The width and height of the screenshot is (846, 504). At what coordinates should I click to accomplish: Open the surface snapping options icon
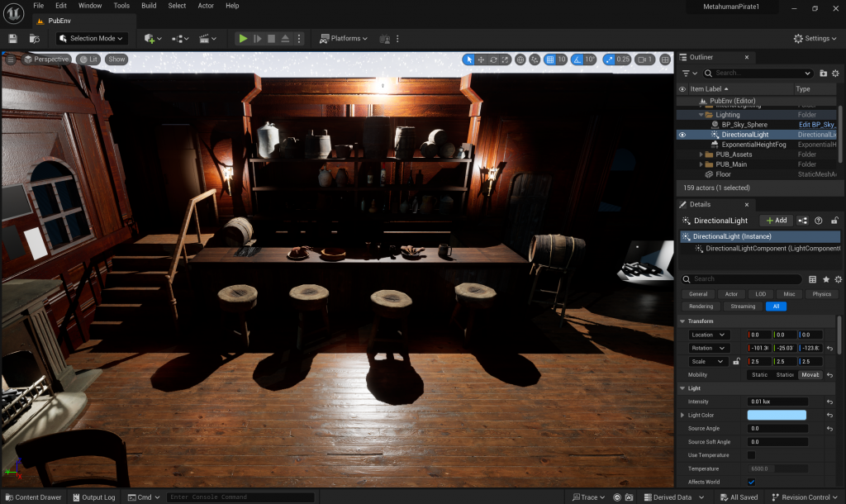click(x=535, y=59)
